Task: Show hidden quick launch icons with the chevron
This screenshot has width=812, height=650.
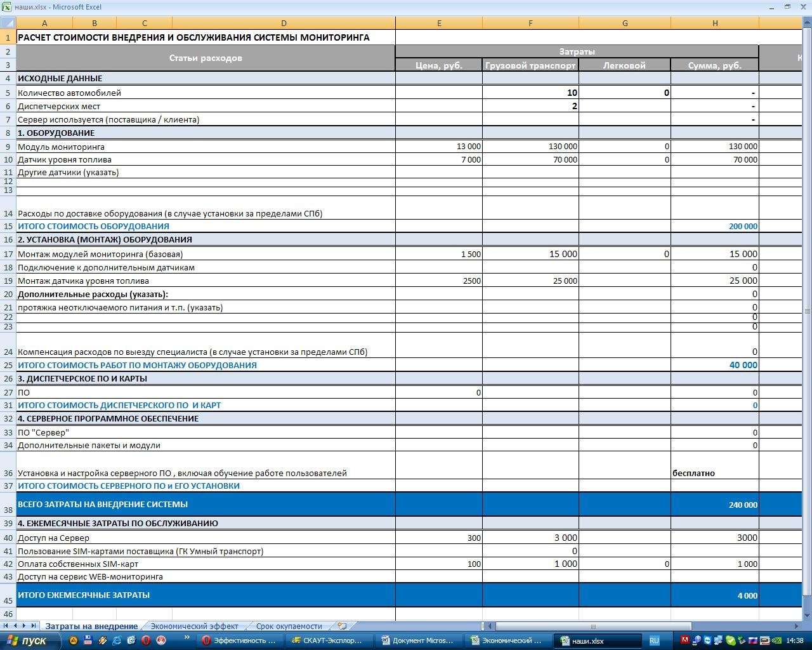Action: [187, 637]
